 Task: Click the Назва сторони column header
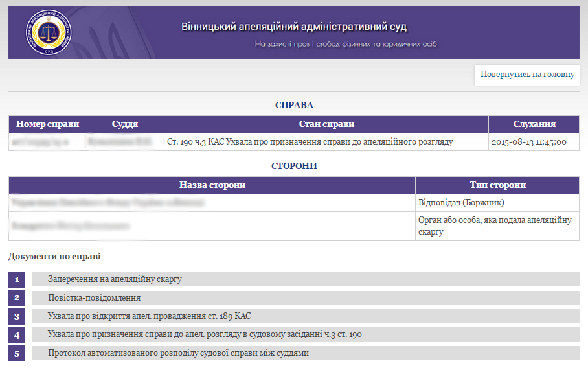pyautogui.click(x=212, y=185)
